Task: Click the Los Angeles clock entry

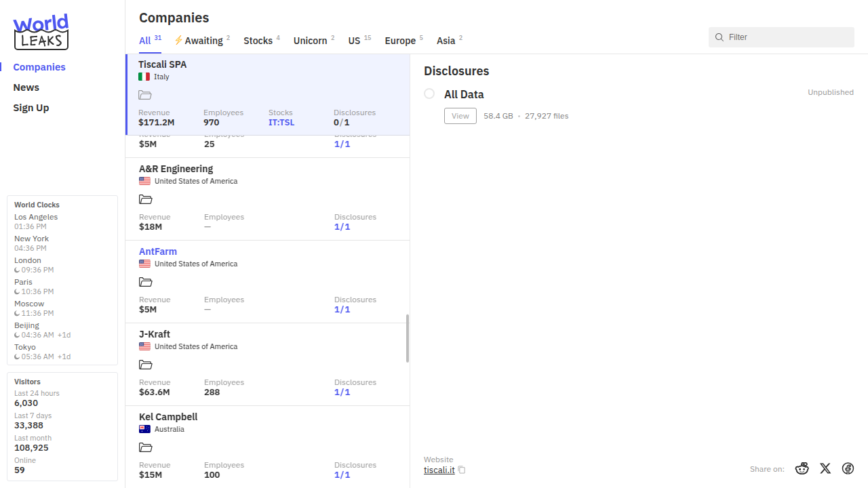Action: 36,222
